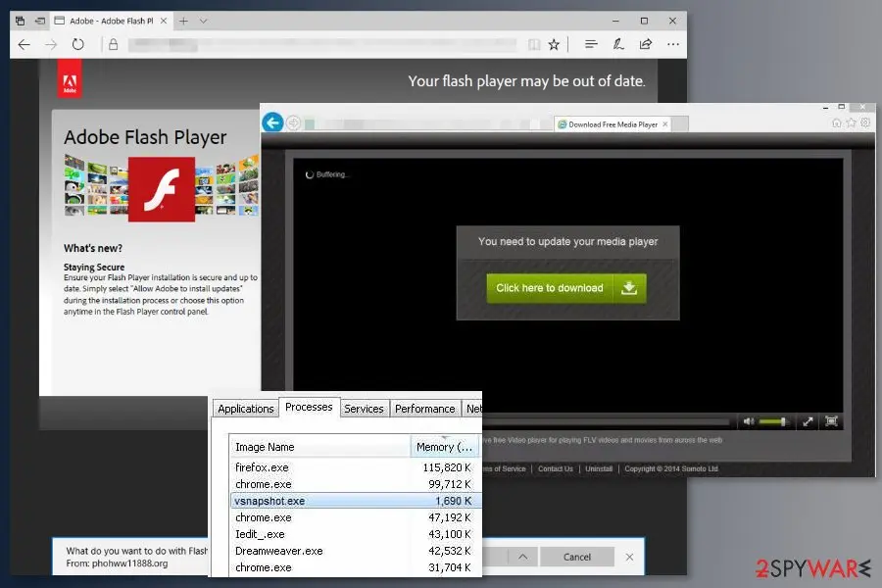The width and height of the screenshot is (882, 588).
Task: Click the padlock icon in Edge address bar
Action: coord(113,44)
